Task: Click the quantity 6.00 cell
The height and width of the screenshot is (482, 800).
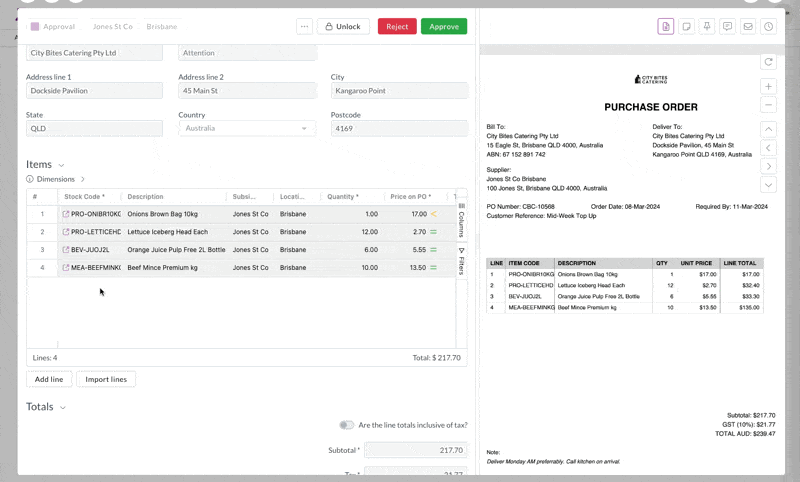Action: tap(352, 250)
